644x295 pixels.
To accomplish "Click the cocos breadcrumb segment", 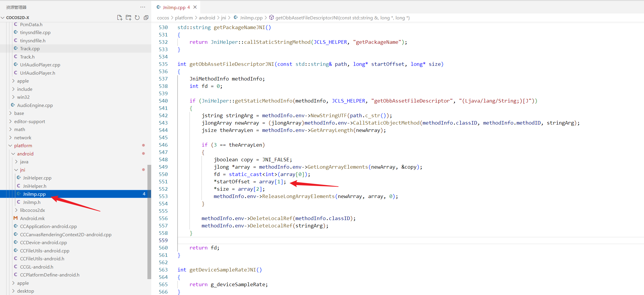I will pos(163,18).
